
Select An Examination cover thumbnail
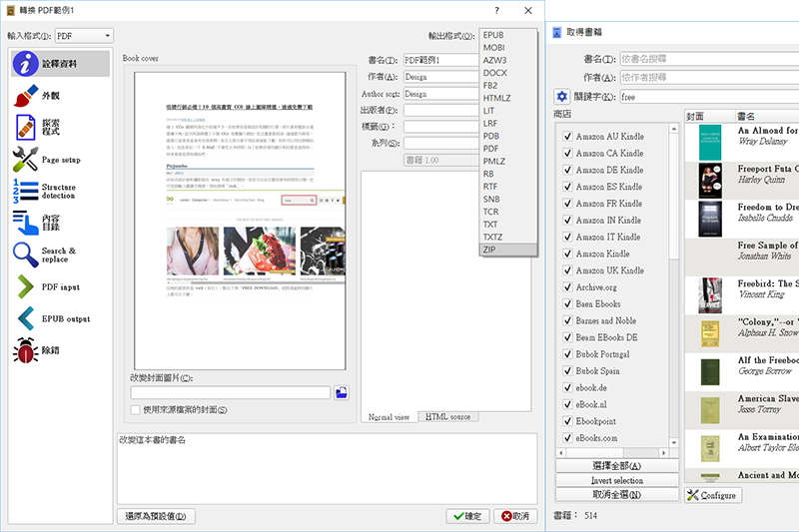(710, 448)
